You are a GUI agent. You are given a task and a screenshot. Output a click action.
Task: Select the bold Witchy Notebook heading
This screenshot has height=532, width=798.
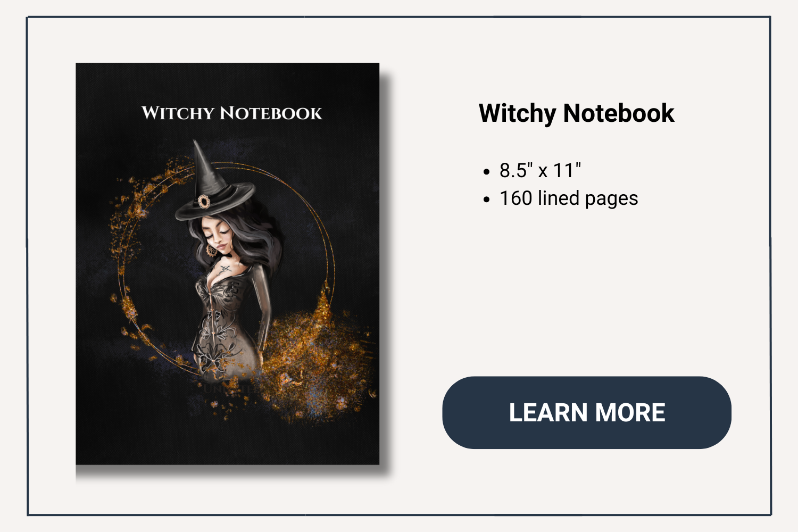click(576, 113)
